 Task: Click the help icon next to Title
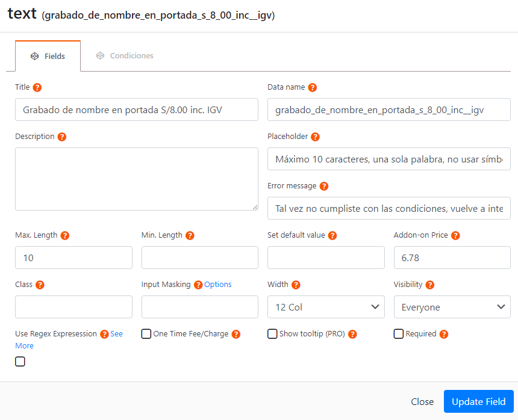[37, 87]
